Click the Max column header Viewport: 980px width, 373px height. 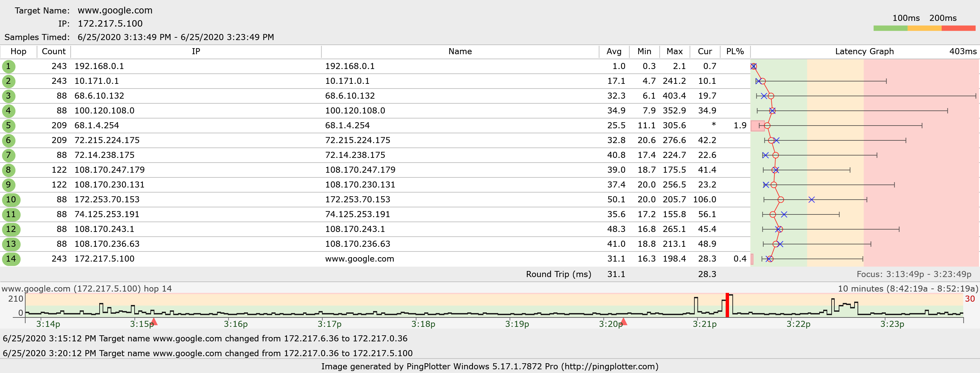[x=675, y=52]
